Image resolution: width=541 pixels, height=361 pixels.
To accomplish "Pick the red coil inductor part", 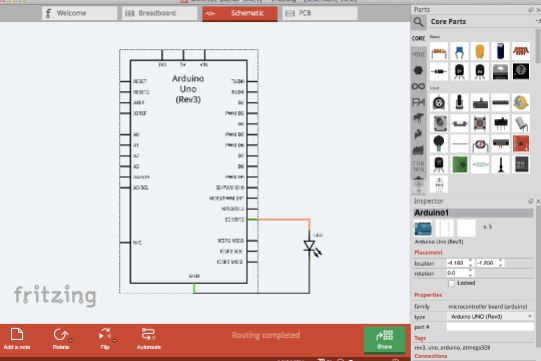I will 521,52.
